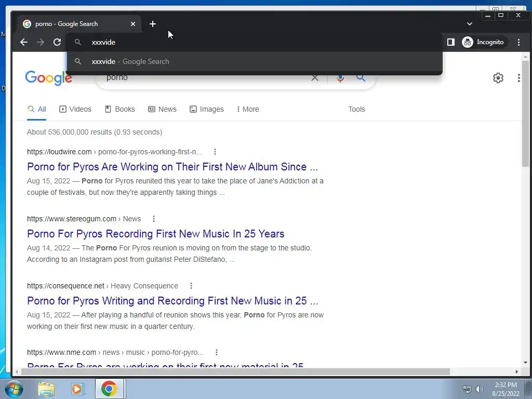This screenshot has height=399, width=532.
Task: Click the https://loudwire.com URL text
Action: click(x=59, y=152)
